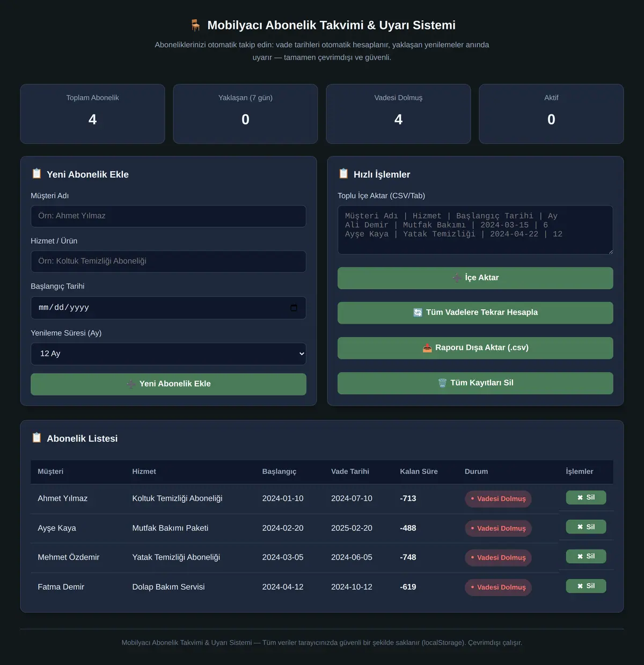Click the clipboard icon beside Hızlı İşlemler heading
This screenshot has width=644, height=665.
[343, 173]
